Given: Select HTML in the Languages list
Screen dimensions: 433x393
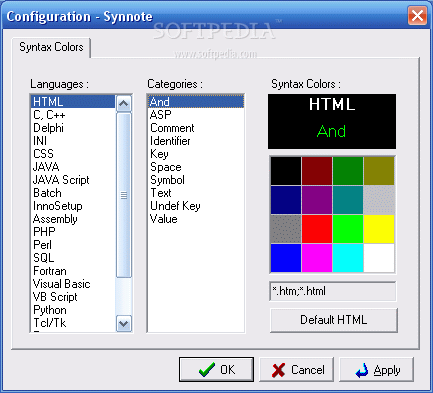Looking at the screenshot, I should click(73, 102).
